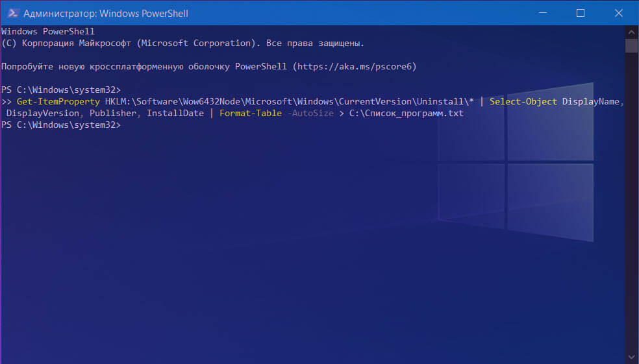
Task: Click the '-AutoSize' parameter text
Action: (x=310, y=113)
